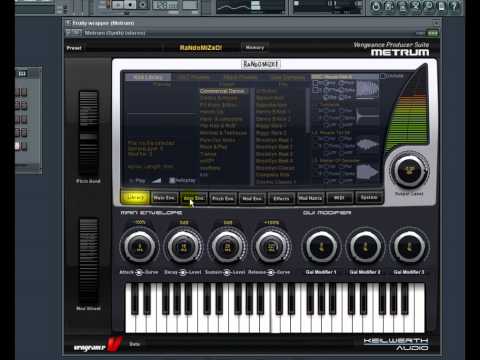
Task: Click the question mark help icon
Action: tap(454, 6)
